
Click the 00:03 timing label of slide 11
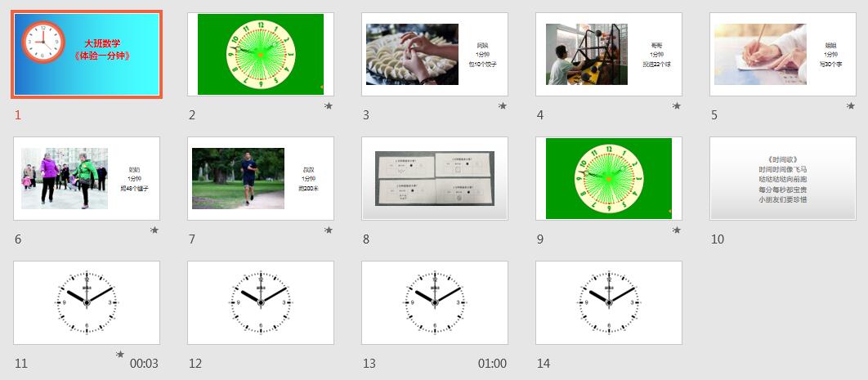point(144,364)
